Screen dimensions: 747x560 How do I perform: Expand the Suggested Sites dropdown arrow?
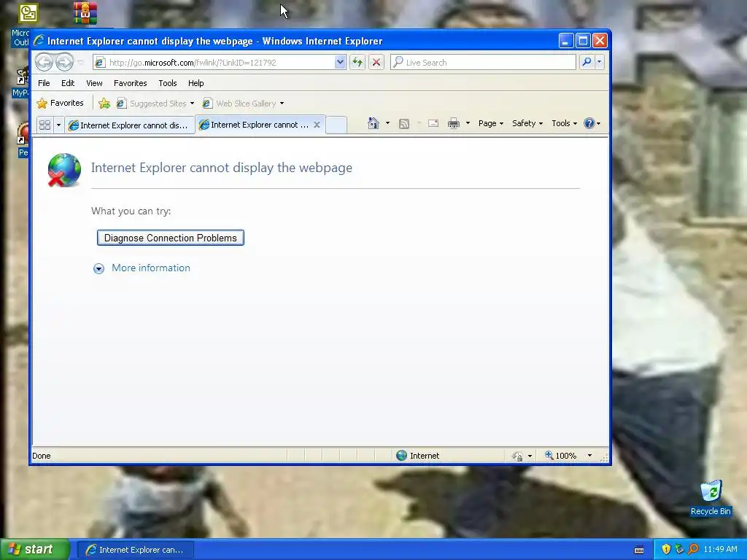pyautogui.click(x=192, y=104)
